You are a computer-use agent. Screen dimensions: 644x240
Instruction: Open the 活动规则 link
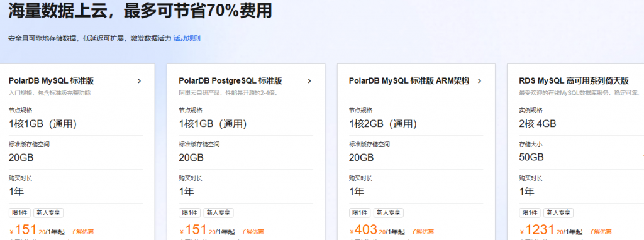tap(187, 38)
